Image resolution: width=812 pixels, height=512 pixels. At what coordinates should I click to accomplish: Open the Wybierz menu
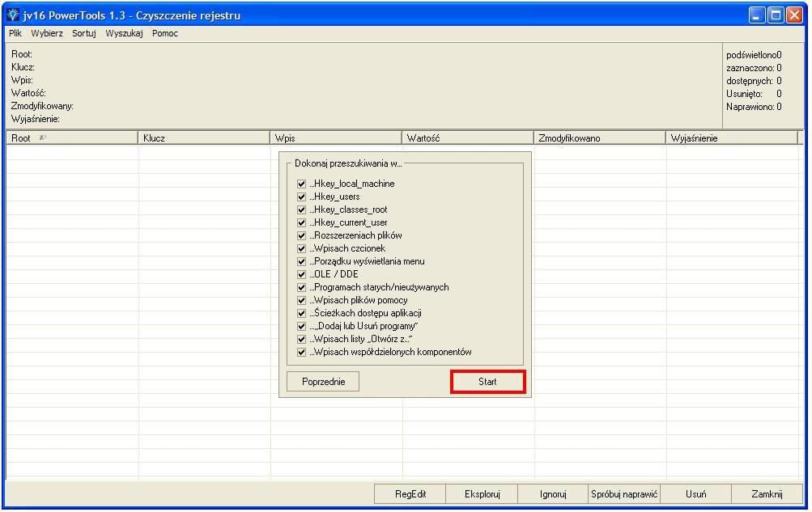[47, 33]
